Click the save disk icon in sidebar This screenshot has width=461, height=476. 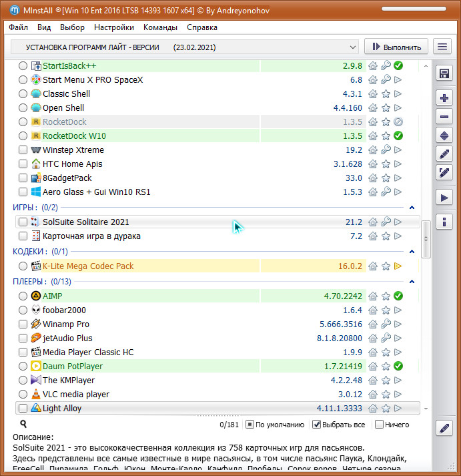coord(444,73)
